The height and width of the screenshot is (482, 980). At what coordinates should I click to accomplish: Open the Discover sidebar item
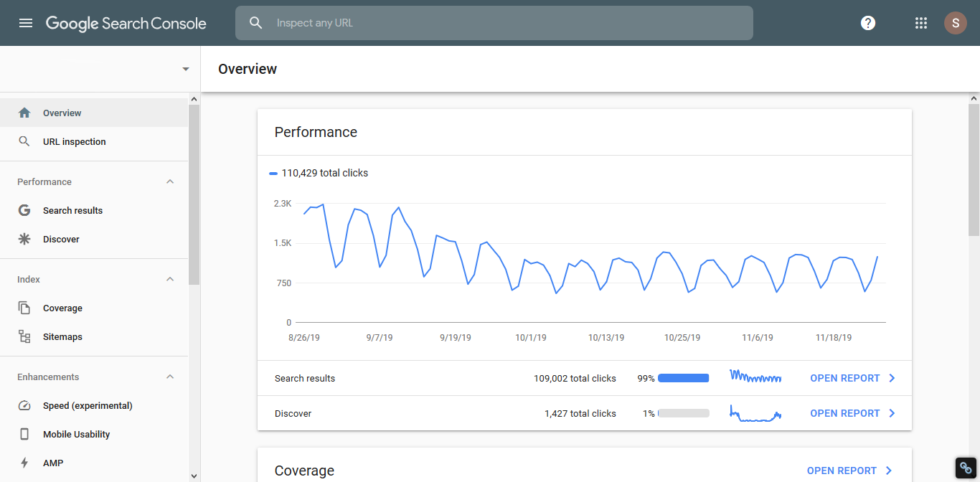point(61,240)
